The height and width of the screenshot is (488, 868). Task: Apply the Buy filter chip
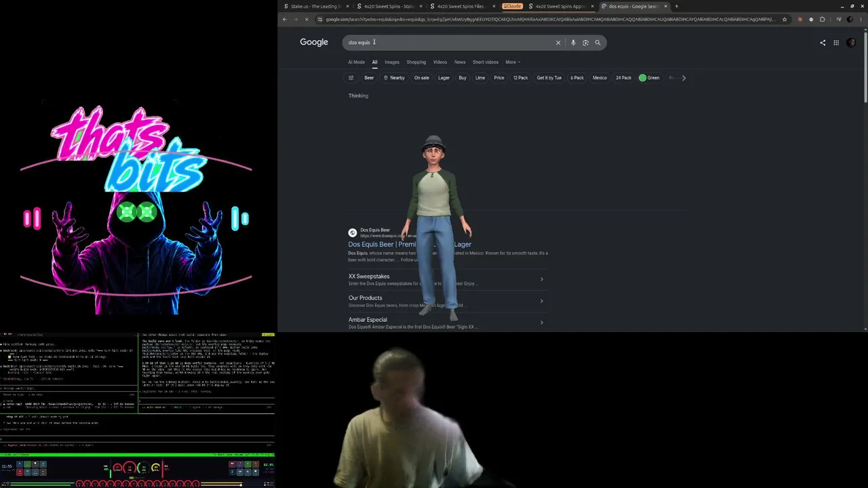point(462,78)
